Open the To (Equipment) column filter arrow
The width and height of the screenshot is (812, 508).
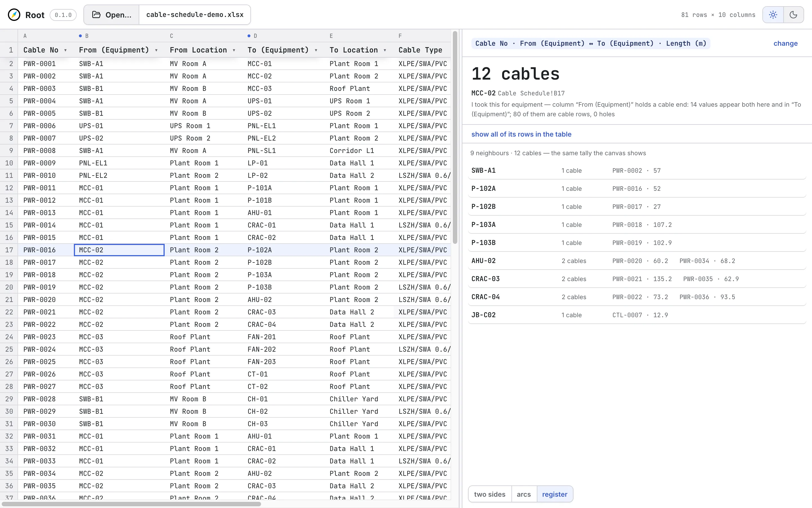316,50
